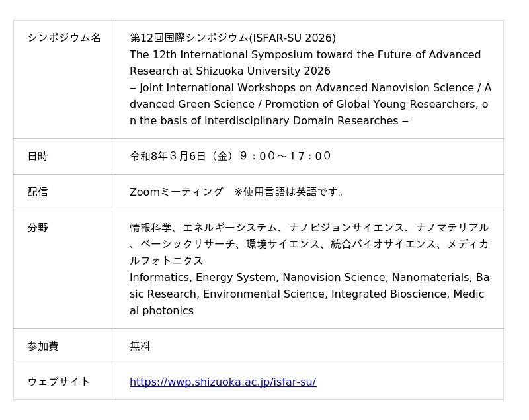The image size is (529, 420).
Task: Click the 日時 row label
Action: (38, 156)
